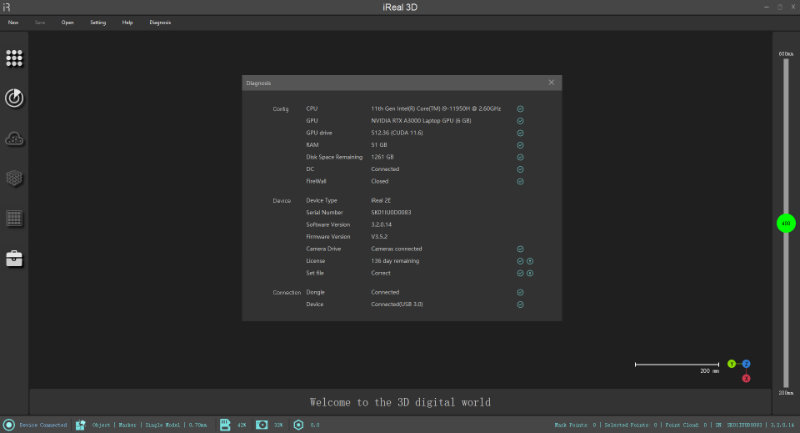
Task: Click the iReal 2E device type value
Action: [381, 200]
